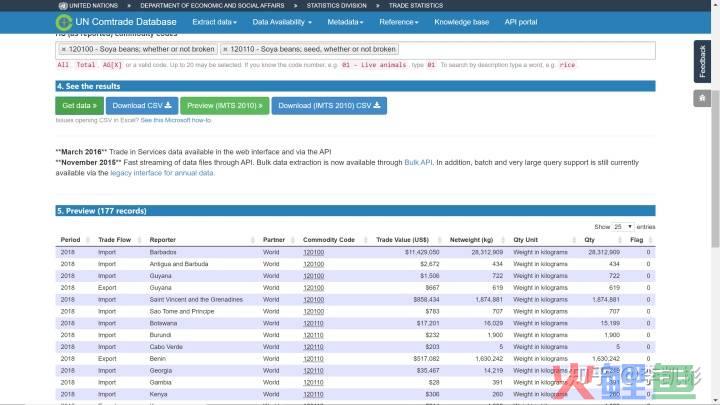
Task: Select the '$11,429,050' trade value cell
Action: pyautogui.click(x=422, y=252)
